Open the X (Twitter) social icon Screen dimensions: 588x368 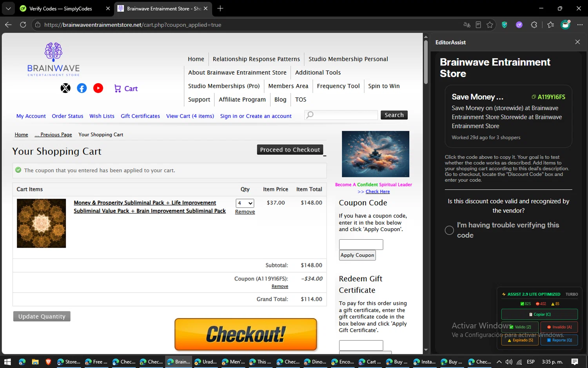[x=65, y=88]
